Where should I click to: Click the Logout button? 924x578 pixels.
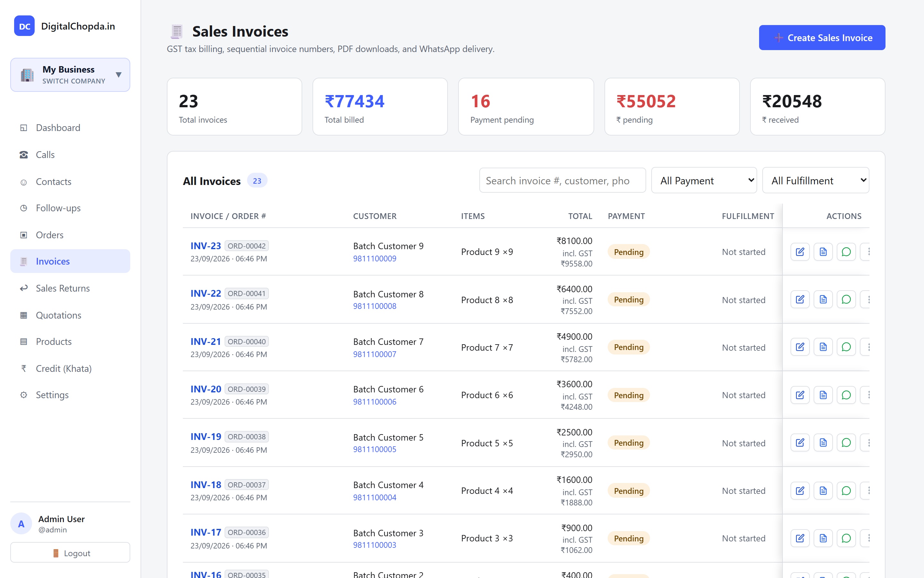coord(70,553)
